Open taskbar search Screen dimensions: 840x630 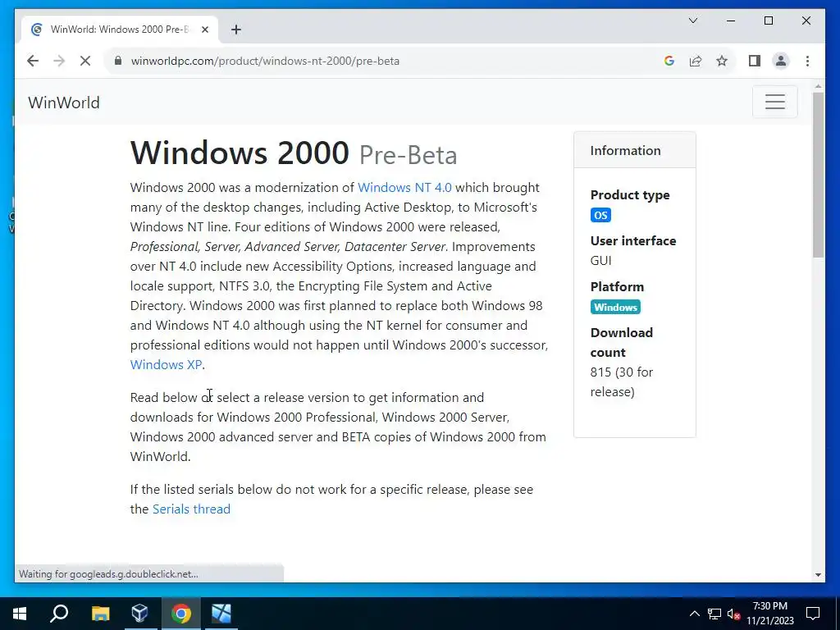pos(59,614)
